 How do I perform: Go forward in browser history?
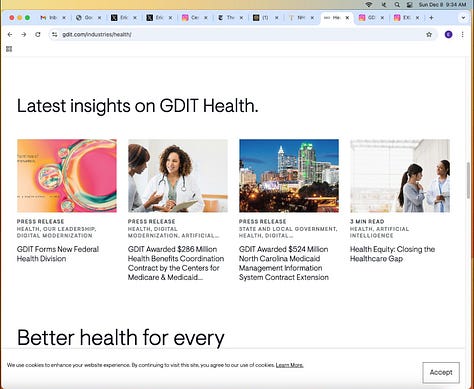tap(24, 35)
